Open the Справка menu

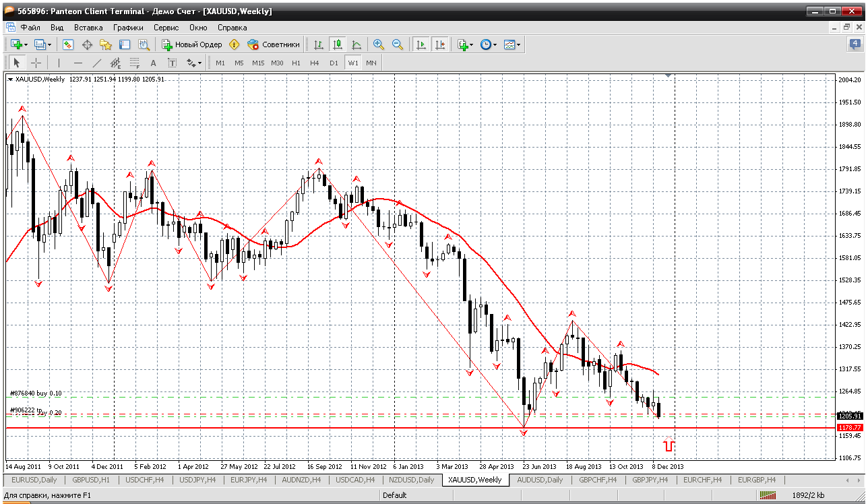(232, 28)
